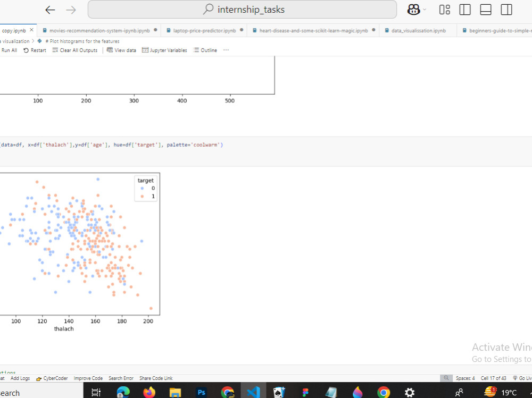The height and width of the screenshot is (398, 532).
Task: Open View data
Action: pyautogui.click(x=121, y=50)
